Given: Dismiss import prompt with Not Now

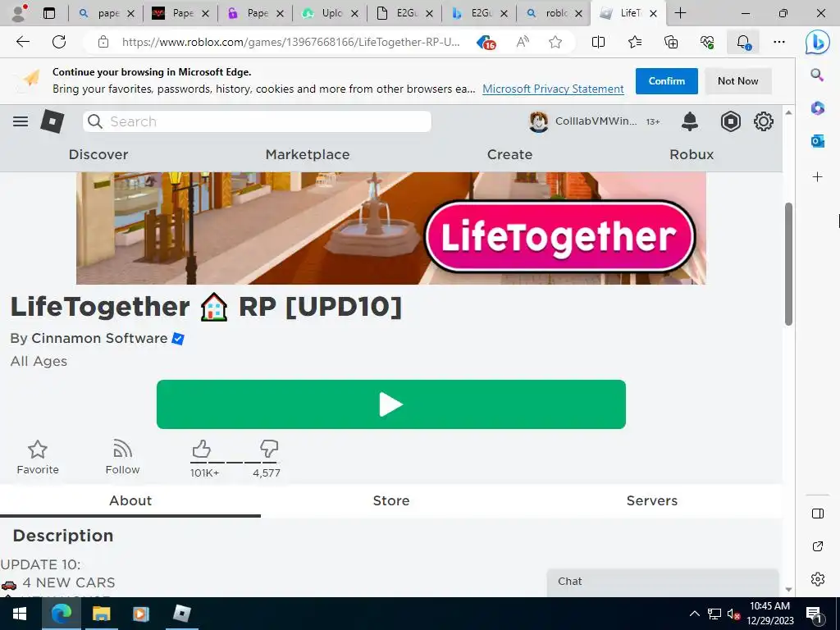Looking at the screenshot, I should click(x=737, y=81).
